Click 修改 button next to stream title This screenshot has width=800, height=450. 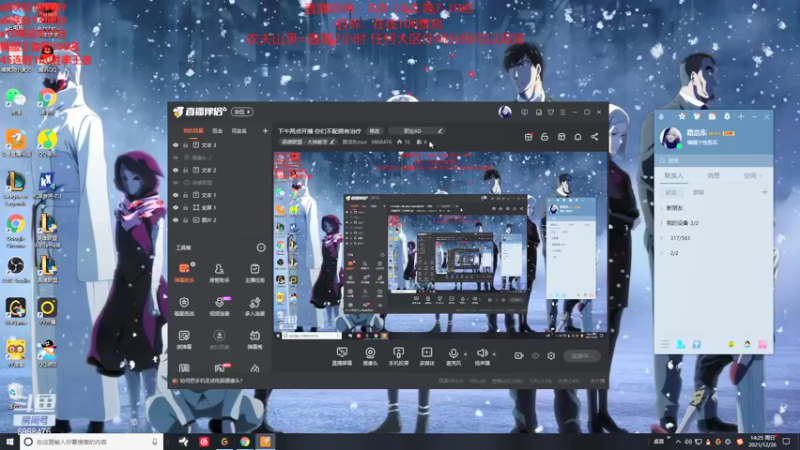pos(375,131)
